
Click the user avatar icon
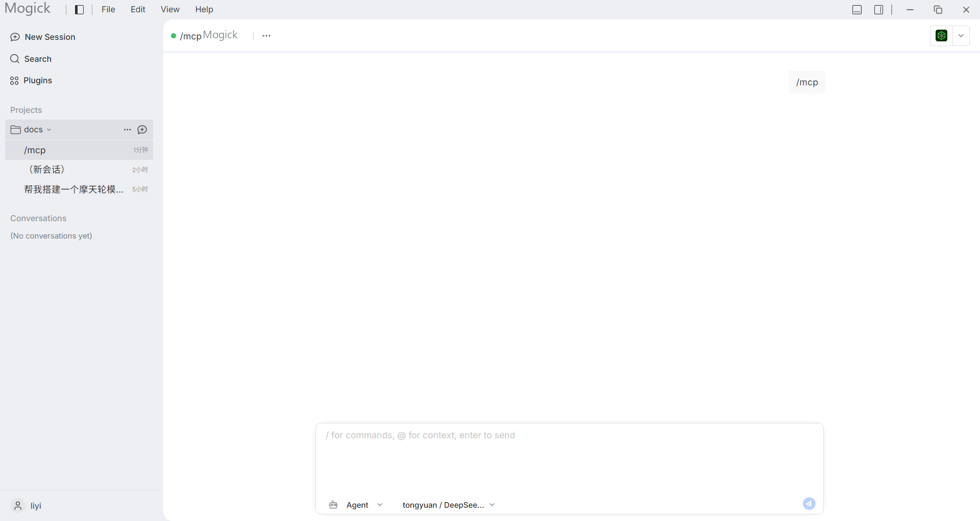tap(18, 506)
